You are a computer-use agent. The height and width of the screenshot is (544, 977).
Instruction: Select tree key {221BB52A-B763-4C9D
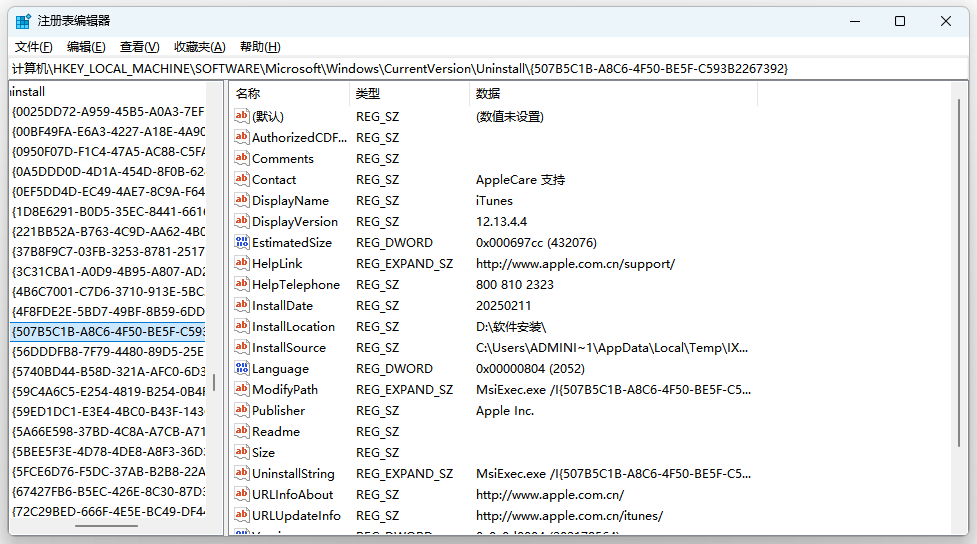coord(108,231)
